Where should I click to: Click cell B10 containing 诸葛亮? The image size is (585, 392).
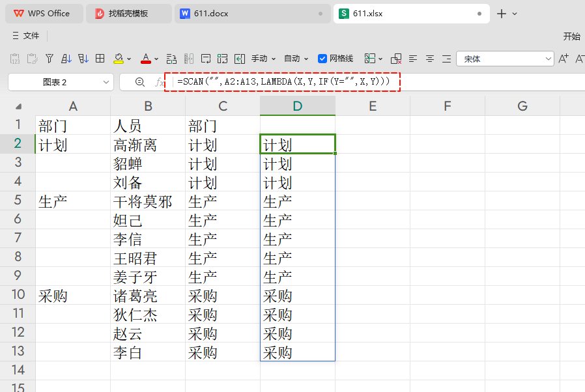point(148,296)
